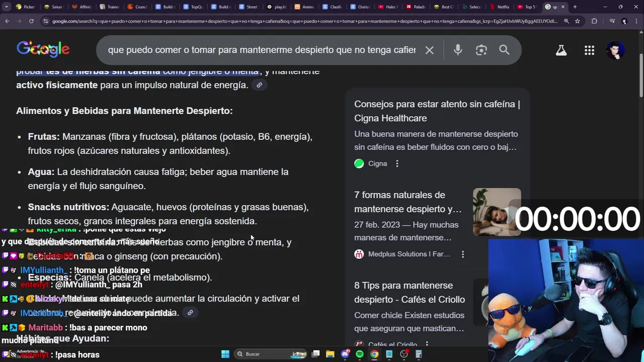Open the tab search dropdown arrow
This screenshot has width=644, height=362.
tap(7, 7)
